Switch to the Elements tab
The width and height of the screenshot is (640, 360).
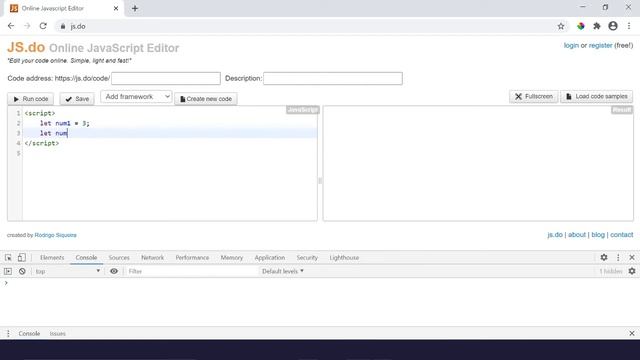coord(52,258)
